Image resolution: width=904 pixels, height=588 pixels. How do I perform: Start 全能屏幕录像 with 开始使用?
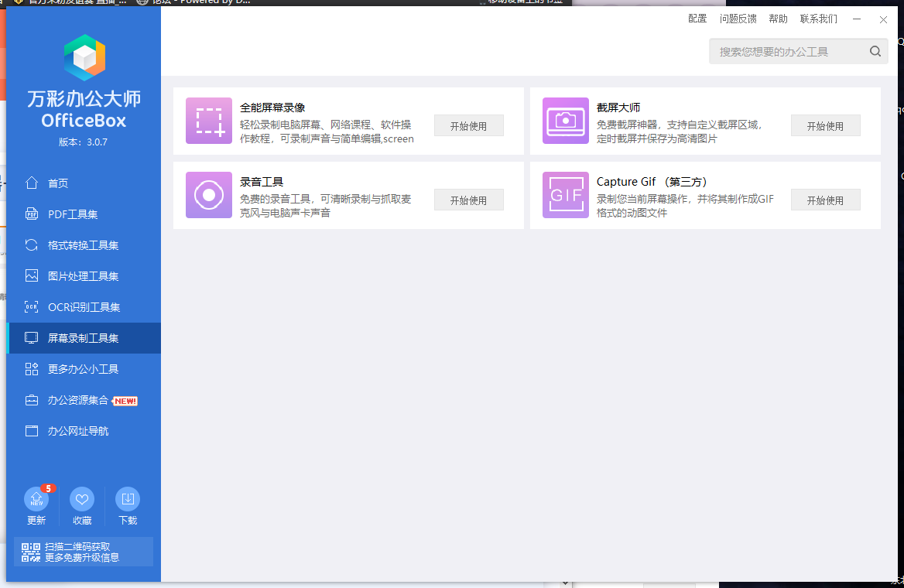pos(469,125)
